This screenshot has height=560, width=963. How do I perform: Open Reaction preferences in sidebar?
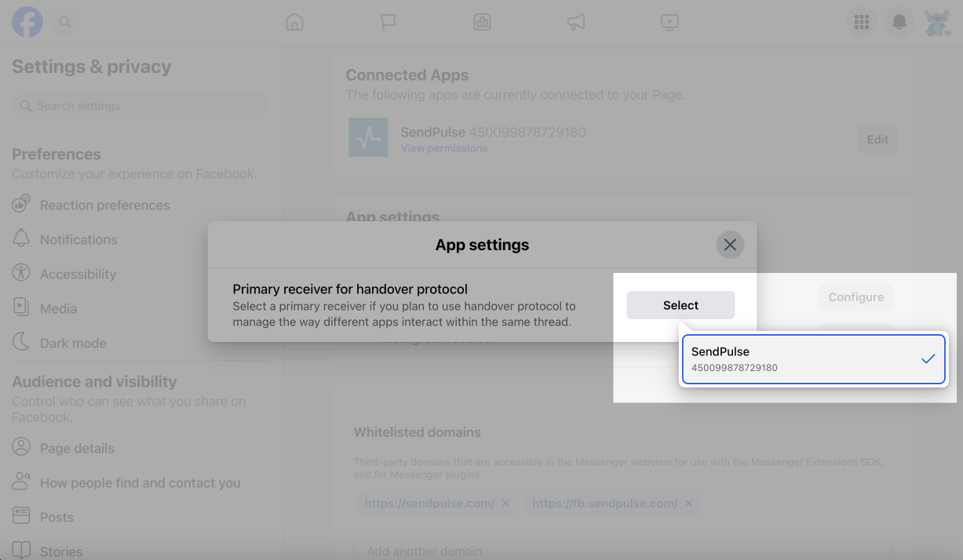[x=104, y=205]
